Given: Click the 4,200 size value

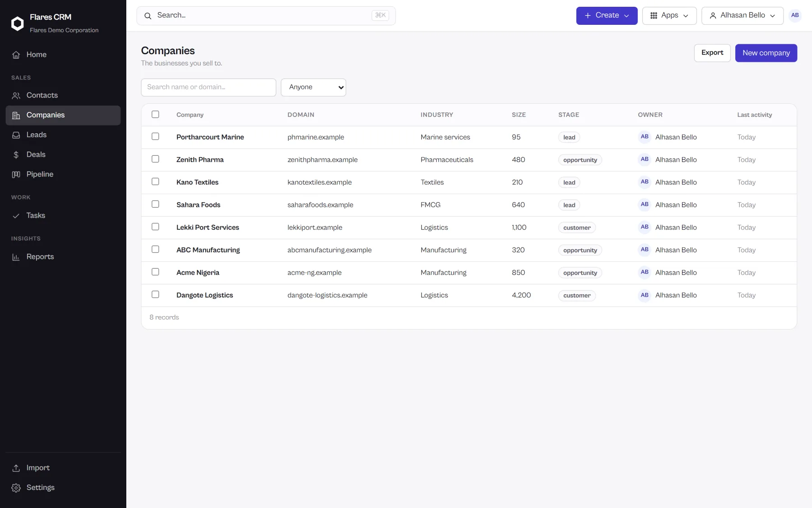Looking at the screenshot, I should pyautogui.click(x=521, y=295).
